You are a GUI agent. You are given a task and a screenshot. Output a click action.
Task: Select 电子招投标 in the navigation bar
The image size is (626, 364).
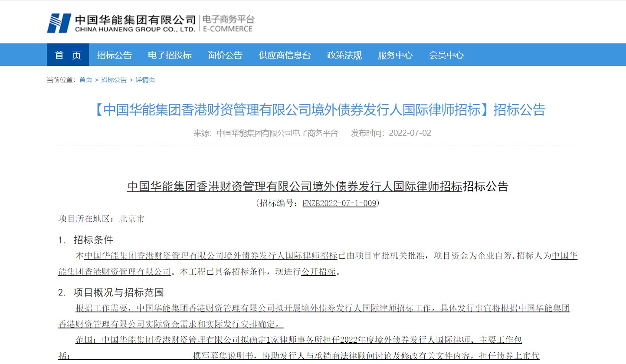170,55
